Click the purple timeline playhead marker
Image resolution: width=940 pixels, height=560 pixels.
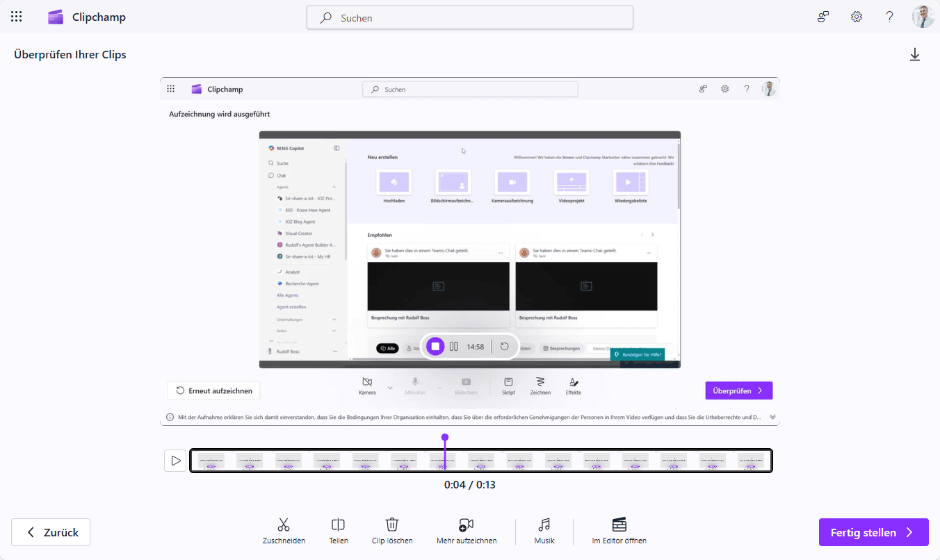pos(445,438)
